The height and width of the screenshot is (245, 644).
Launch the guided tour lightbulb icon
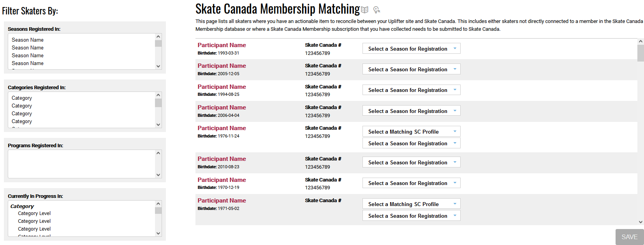coord(376,9)
